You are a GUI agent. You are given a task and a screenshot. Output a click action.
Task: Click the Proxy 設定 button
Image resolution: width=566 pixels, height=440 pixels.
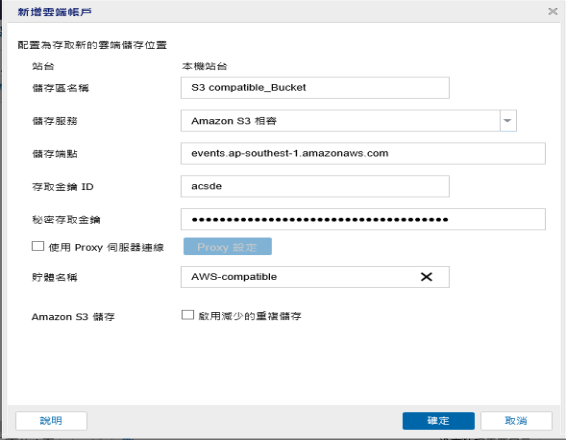(227, 247)
